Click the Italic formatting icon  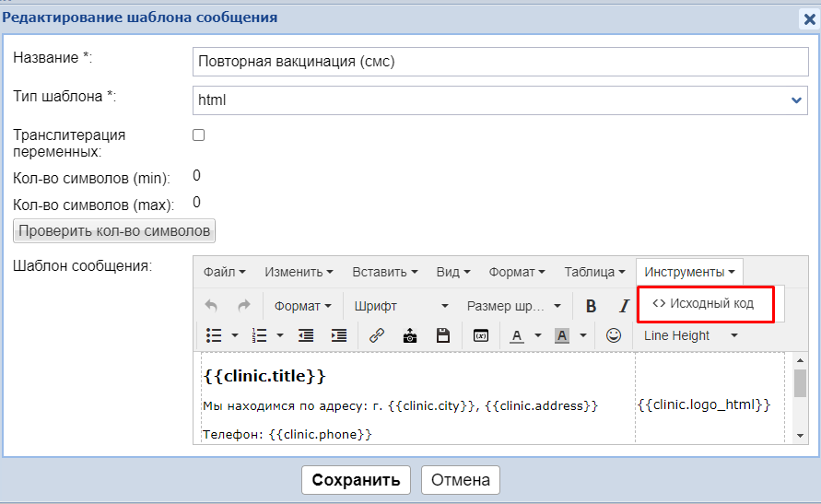tap(623, 306)
